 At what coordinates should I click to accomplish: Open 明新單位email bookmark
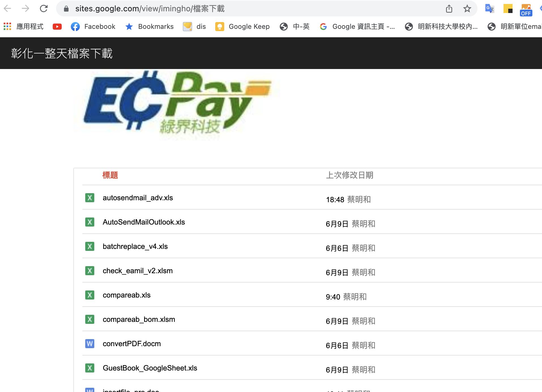(x=515, y=27)
